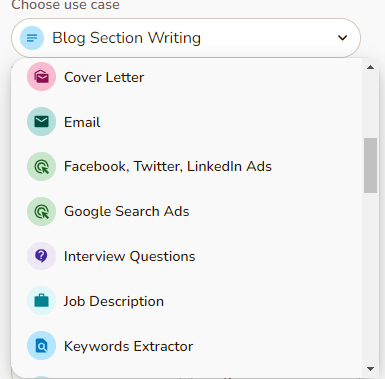
Task: Click the scrollbar up arrow
Action: point(370,67)
